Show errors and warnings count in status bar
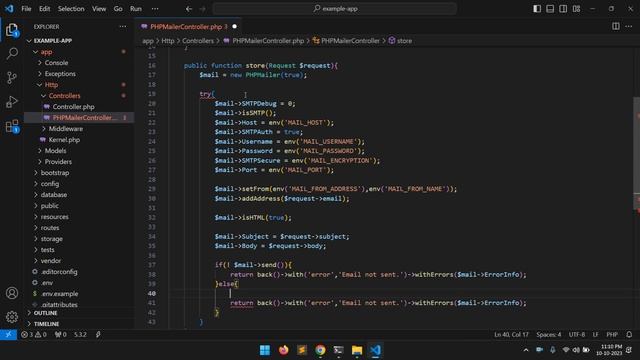Viewport: 640px width, 360px height. click(34, 335)
